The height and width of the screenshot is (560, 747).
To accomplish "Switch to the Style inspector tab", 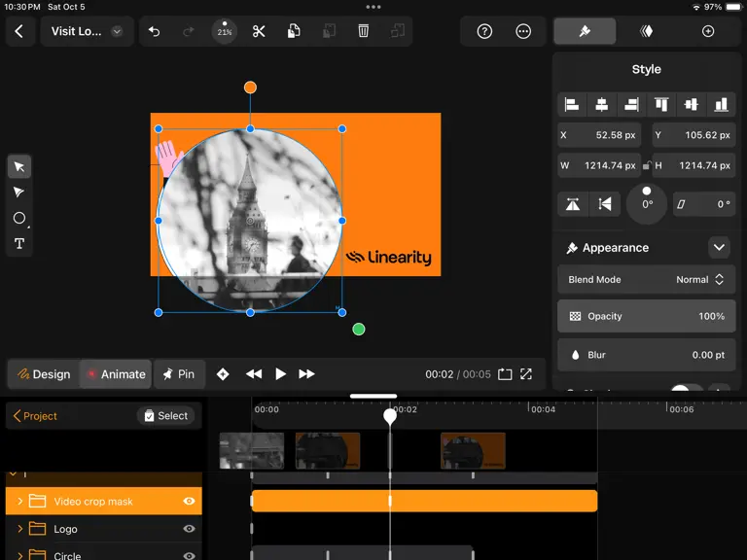I will [x=585, y=31].
